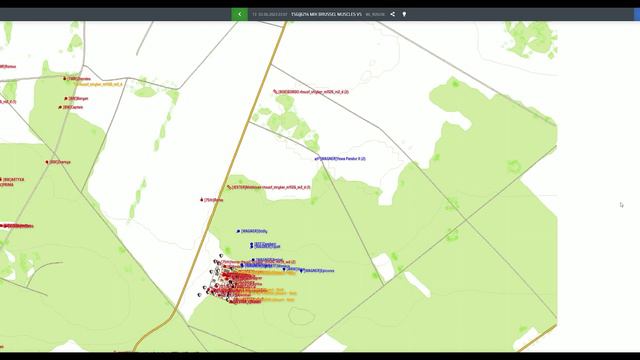The height and width of the screenshot is (360, 640).
Task: Click the red unit marker above the yellow vehicle label
Action: coord(64,78)
